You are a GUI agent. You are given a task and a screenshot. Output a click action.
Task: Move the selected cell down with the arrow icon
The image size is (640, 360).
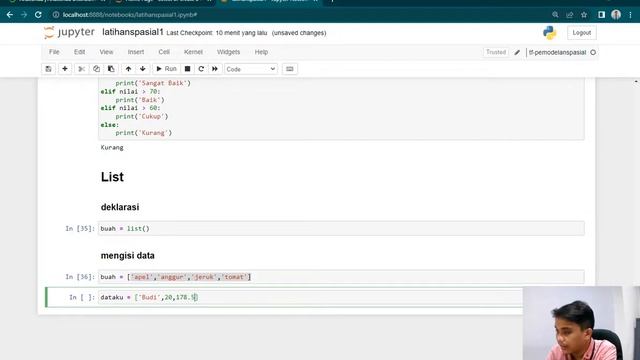coord(142,69)
